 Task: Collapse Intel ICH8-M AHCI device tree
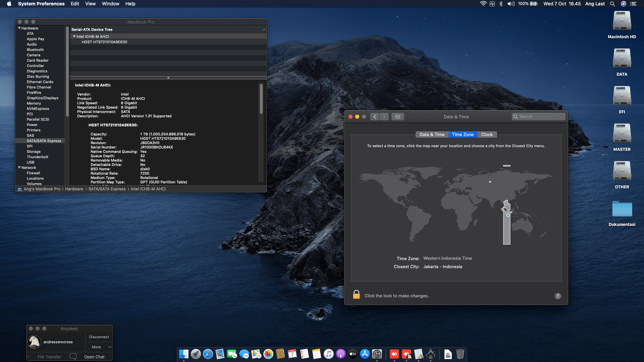(74, 37)
